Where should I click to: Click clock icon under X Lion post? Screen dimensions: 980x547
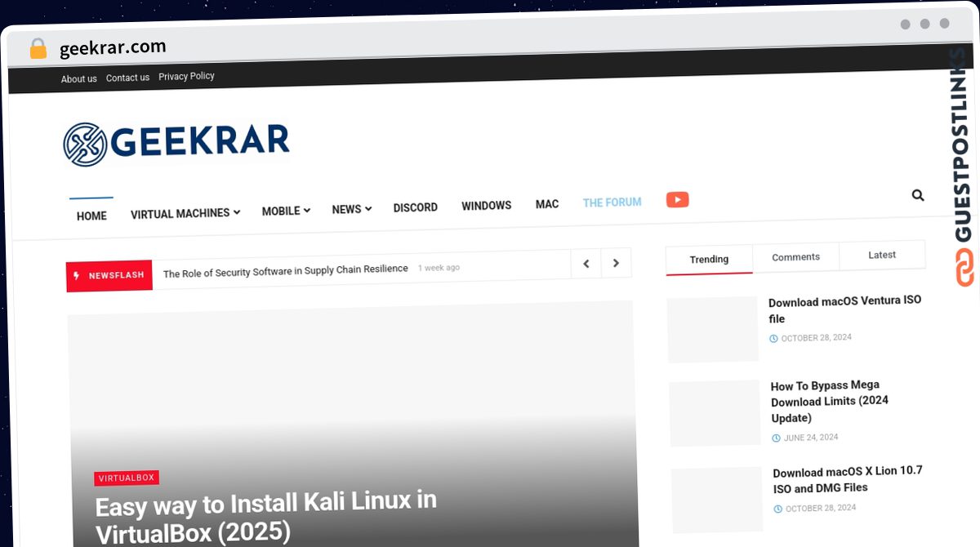(778, 509)
